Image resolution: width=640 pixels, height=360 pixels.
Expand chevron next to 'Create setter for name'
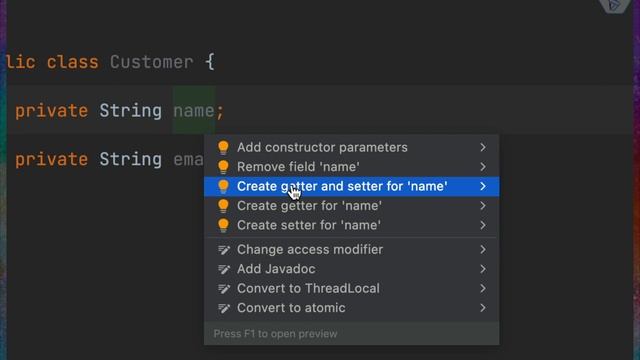click(483, 225)
